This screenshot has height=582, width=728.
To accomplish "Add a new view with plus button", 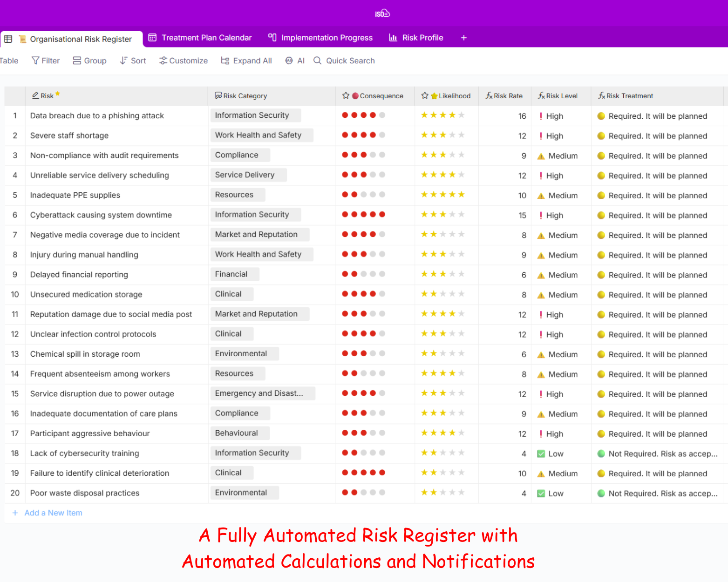I will 463,38.
